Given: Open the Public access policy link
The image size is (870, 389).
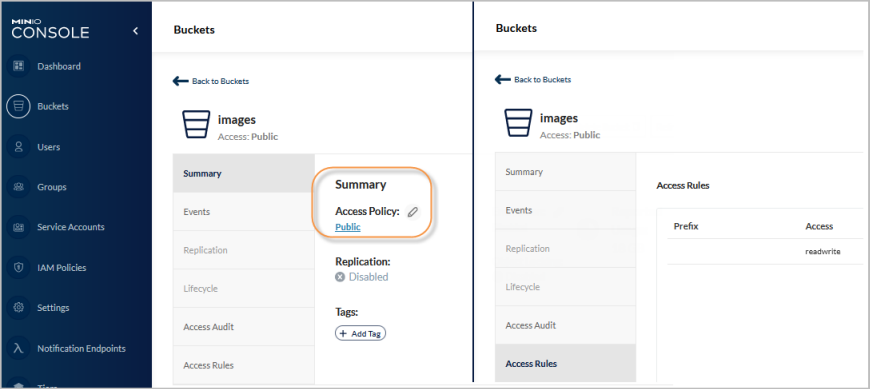Looking at the screenshot, I should click(x=348, y=227).
